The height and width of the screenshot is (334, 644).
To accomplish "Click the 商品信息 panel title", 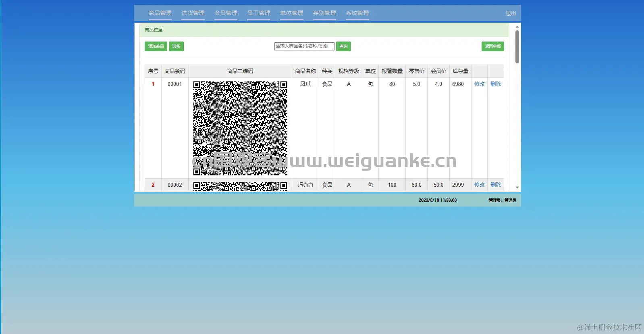I will coord(154,30).
